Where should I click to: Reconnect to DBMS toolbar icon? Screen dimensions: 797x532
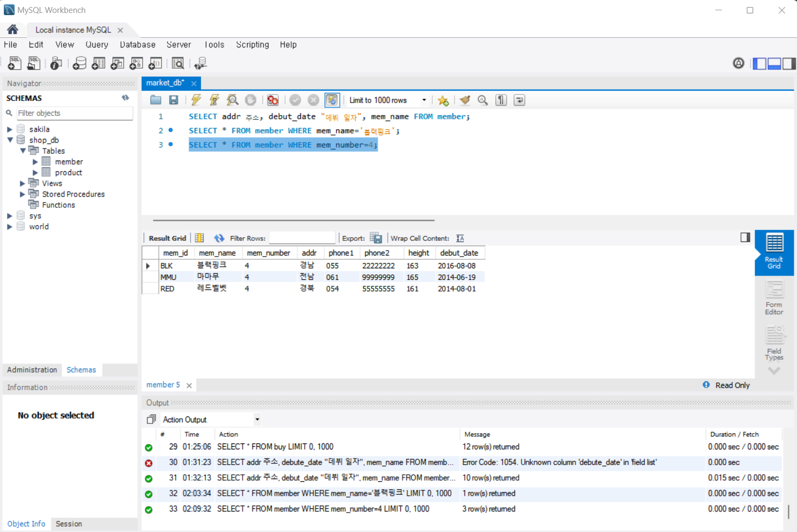click(x=200, y=63)
